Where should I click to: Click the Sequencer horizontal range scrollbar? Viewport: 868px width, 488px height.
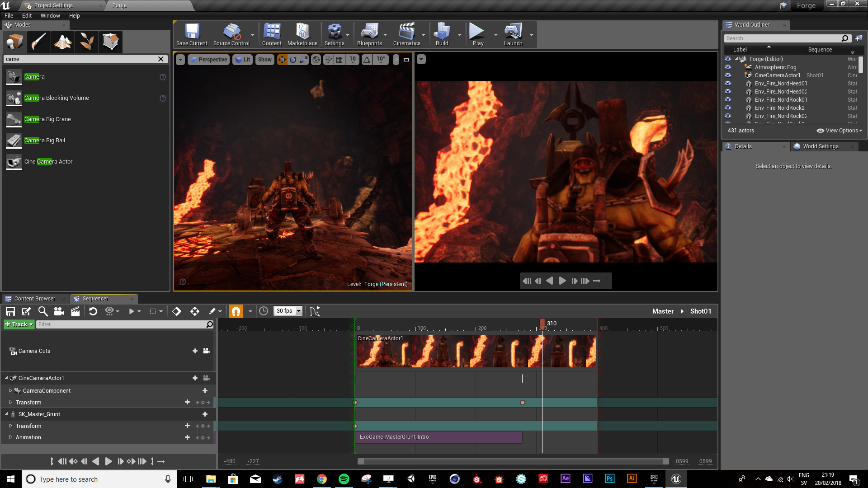click(513, 461)
